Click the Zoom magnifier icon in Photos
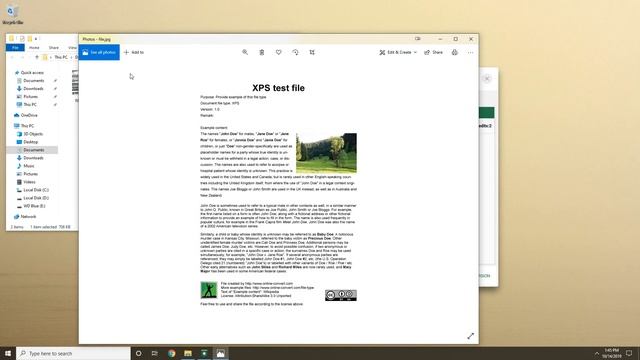 point(245,52)
